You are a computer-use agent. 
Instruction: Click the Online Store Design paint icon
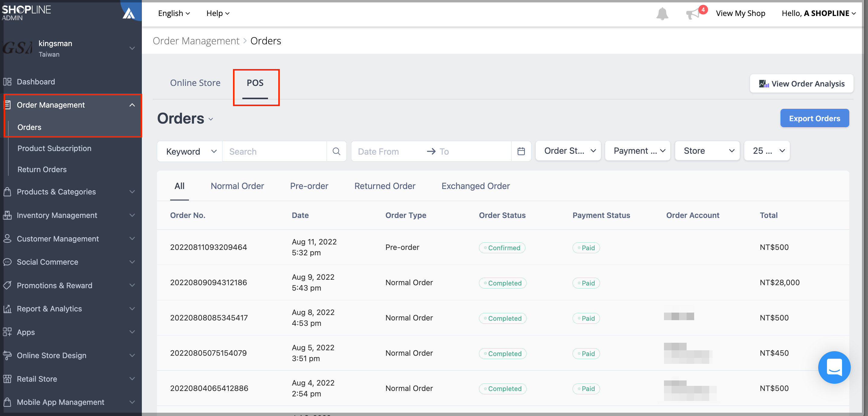click(8, 355)
